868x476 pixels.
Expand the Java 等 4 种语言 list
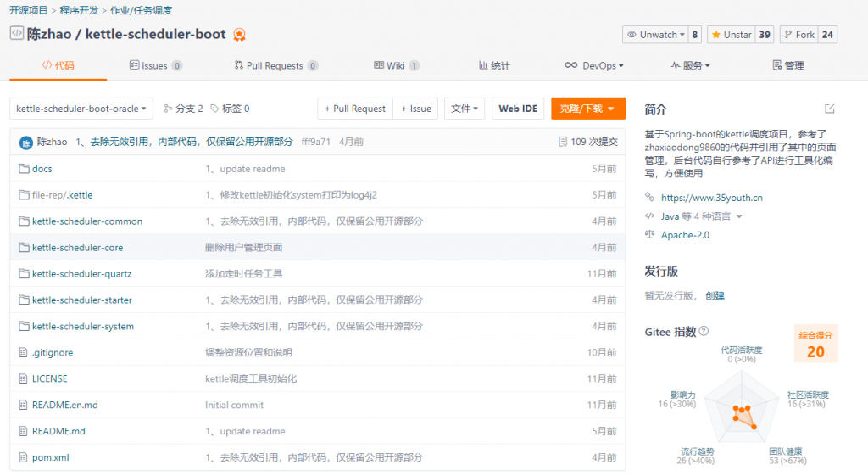(x=701, y=216)
